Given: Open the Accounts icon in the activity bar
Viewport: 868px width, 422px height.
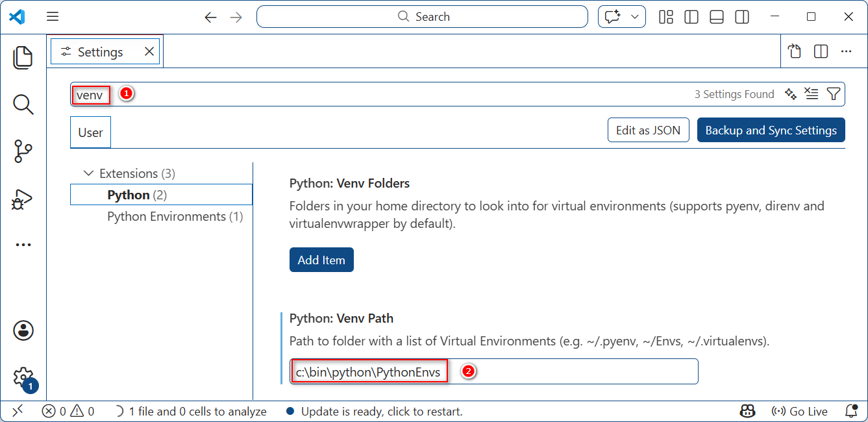Looking at the screenshot, I should coord(23,330).
